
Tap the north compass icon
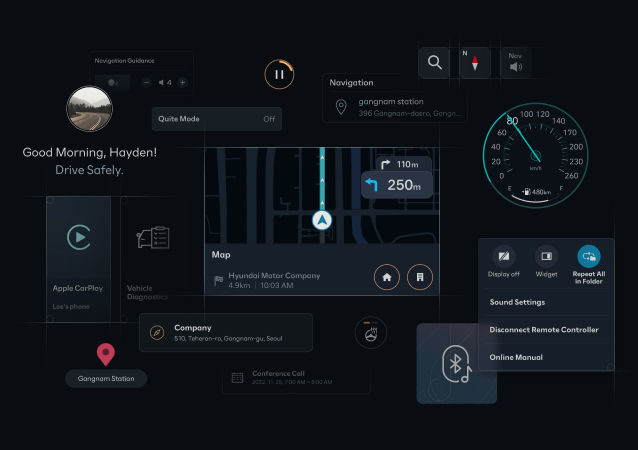pyautogui.click(x=474, y=63)
